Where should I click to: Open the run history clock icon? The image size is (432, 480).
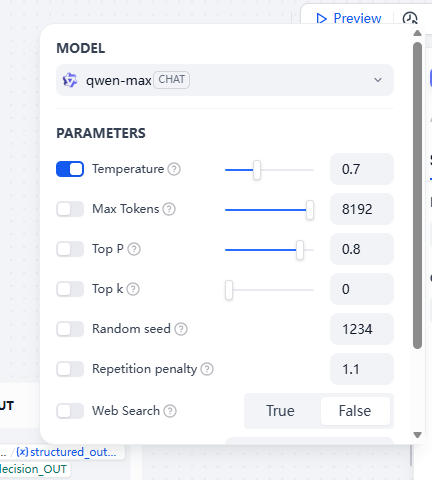coord(410,18)
